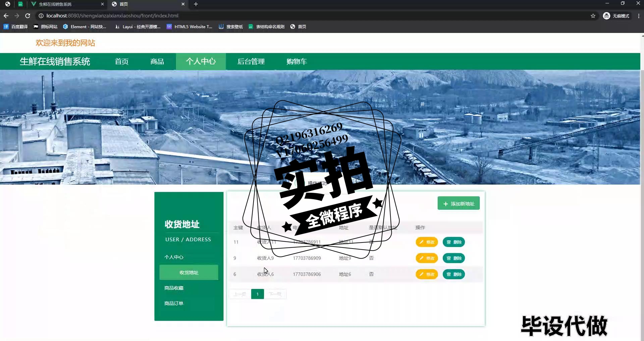644x341 pixels.
Task: Click phone number 17703786906
Action: point(307,274)
